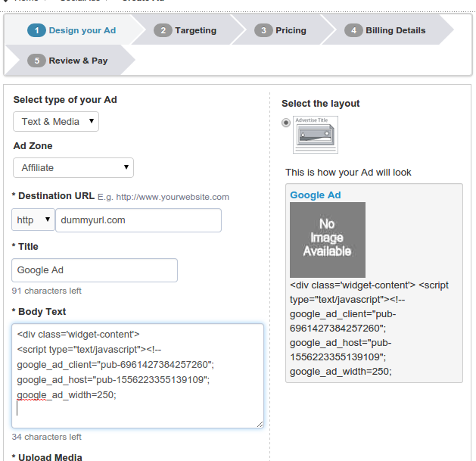This screenshot has height=461, width=476.
Task: Click the ad layout thumbnail icon
Action: 316,134
